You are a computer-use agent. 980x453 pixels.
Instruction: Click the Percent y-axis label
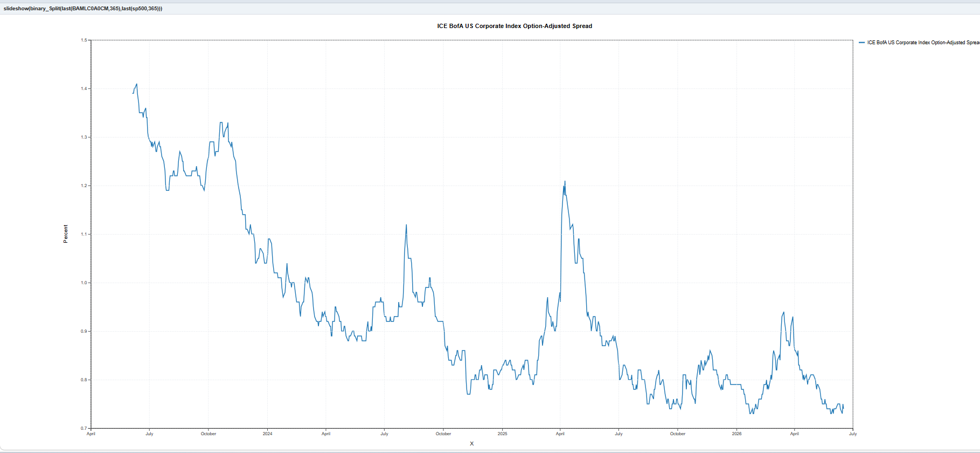tap(66, 234)
